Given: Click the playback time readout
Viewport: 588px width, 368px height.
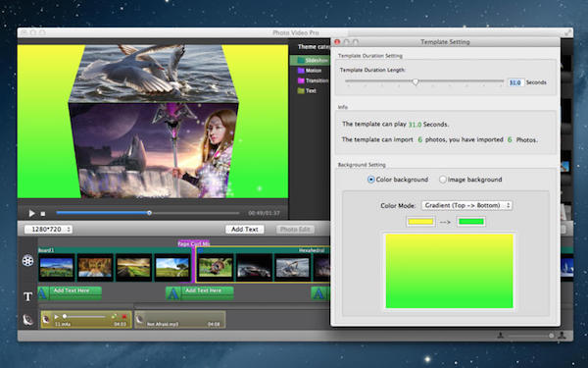Looking at the screenshot, I should coord(264,213).
